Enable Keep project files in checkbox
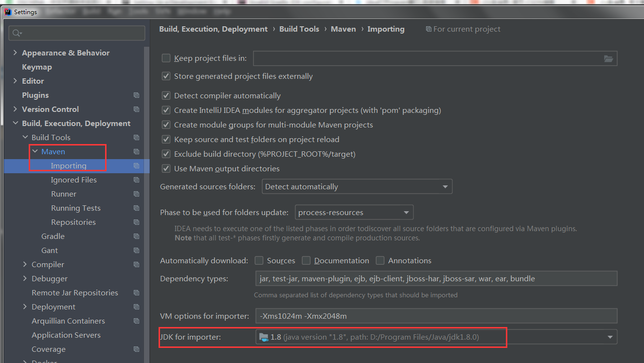The height and width of the screenshot is (363, 644). [x=166, y=58]
